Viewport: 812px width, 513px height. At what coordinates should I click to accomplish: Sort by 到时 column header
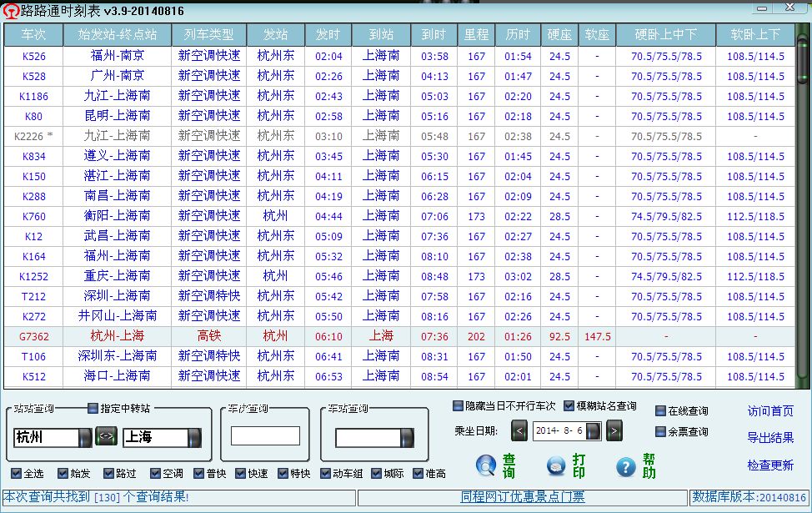click(434, 35)
